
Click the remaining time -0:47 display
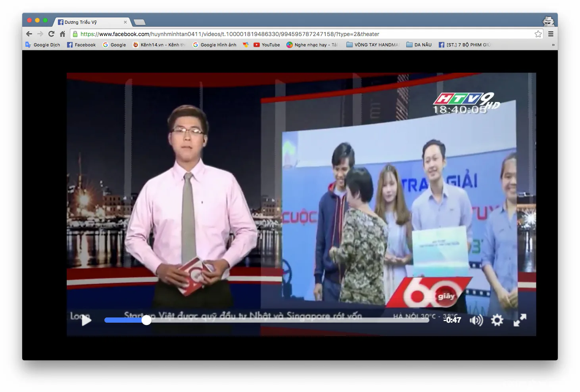(x=452, y=320)
